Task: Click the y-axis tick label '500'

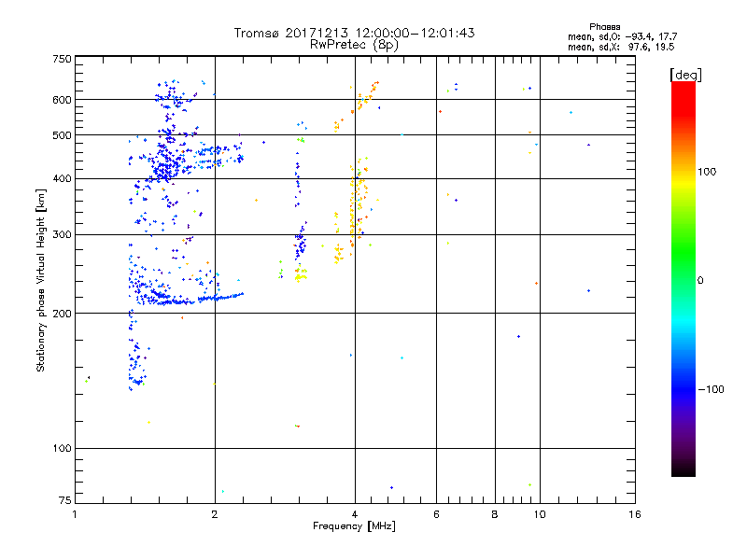Action: coord(62,135)
